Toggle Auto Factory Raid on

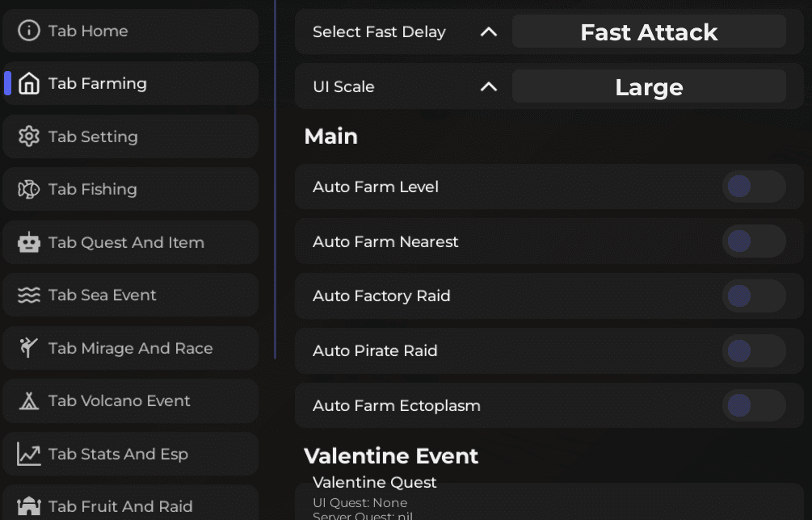[x=753, y=296]
